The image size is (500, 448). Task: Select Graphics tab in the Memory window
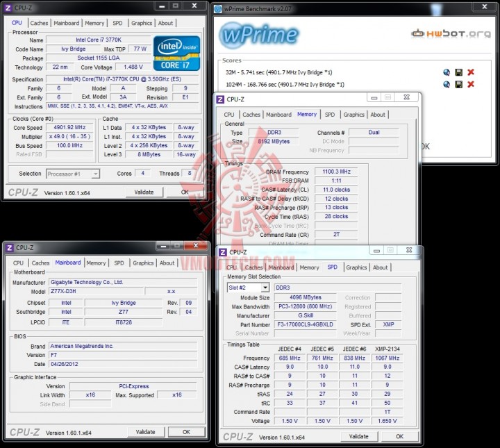354,115
